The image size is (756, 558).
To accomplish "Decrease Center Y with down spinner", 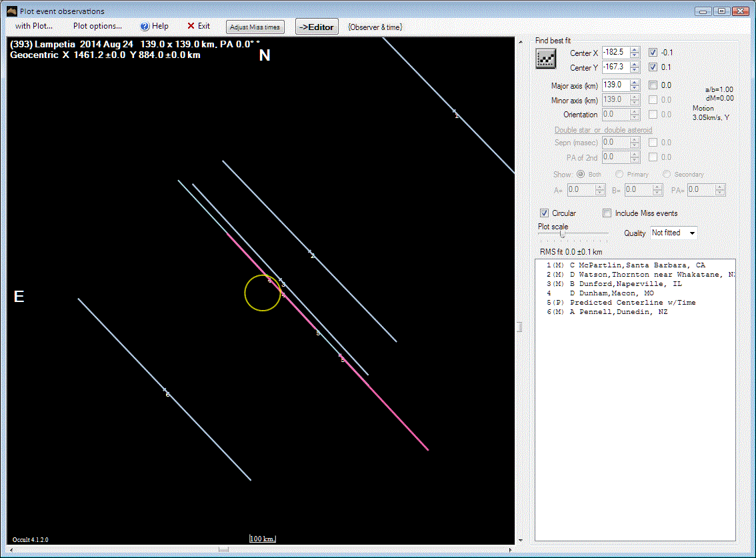I will [635, 70].
